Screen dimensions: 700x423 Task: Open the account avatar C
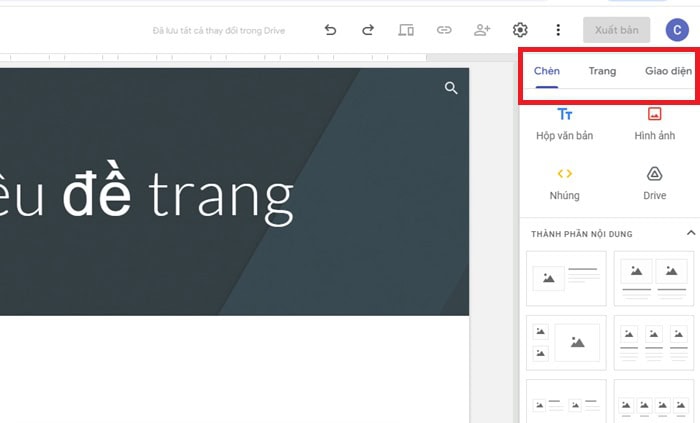[677, 30]
